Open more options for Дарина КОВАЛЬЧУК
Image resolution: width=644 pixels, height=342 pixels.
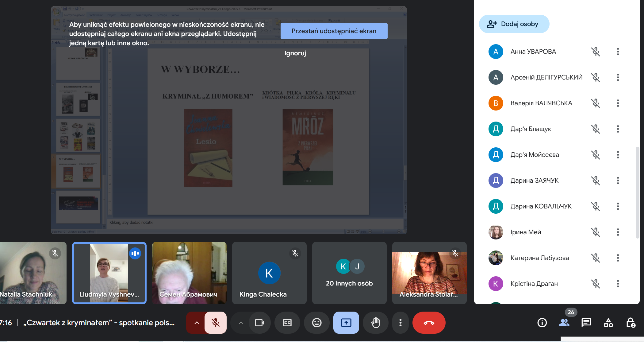618,206
